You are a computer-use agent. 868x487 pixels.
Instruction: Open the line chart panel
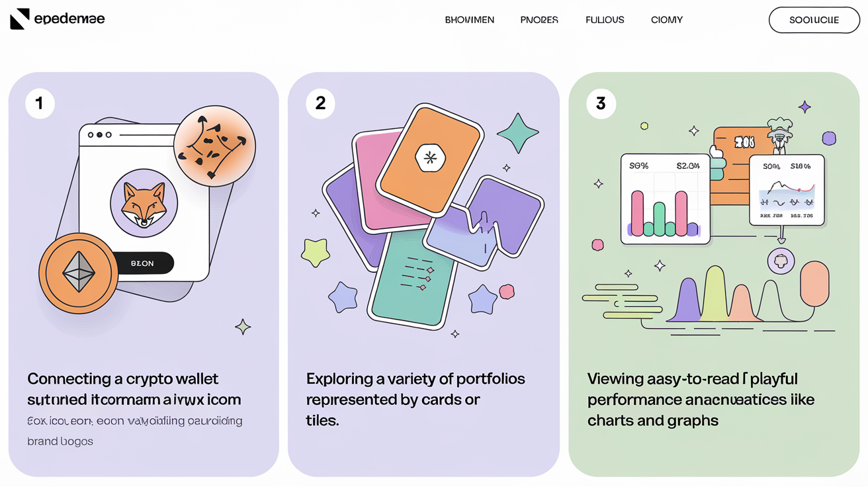(787, 191)
